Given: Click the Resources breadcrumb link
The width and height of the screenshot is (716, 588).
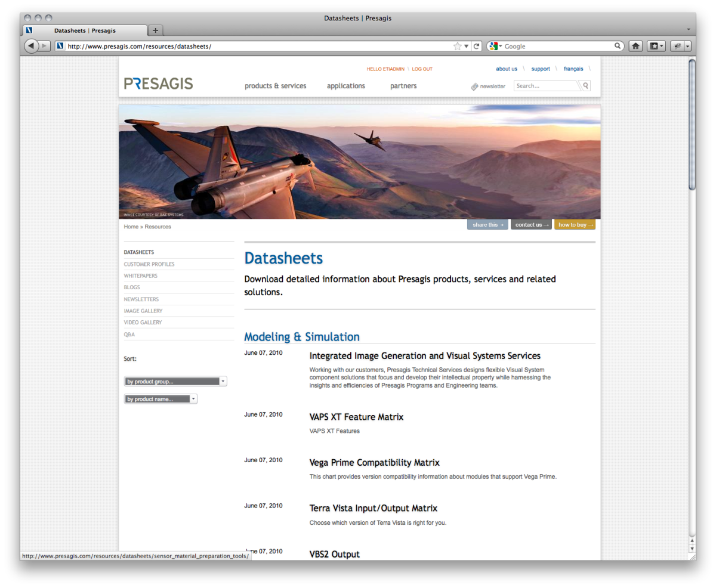Looking at the screenshot, I should (x=158, y=227).
